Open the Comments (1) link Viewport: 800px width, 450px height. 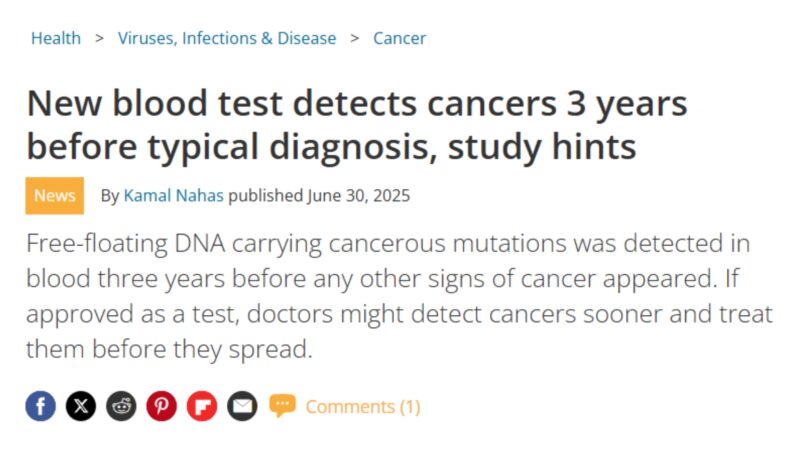click(363, 407)
